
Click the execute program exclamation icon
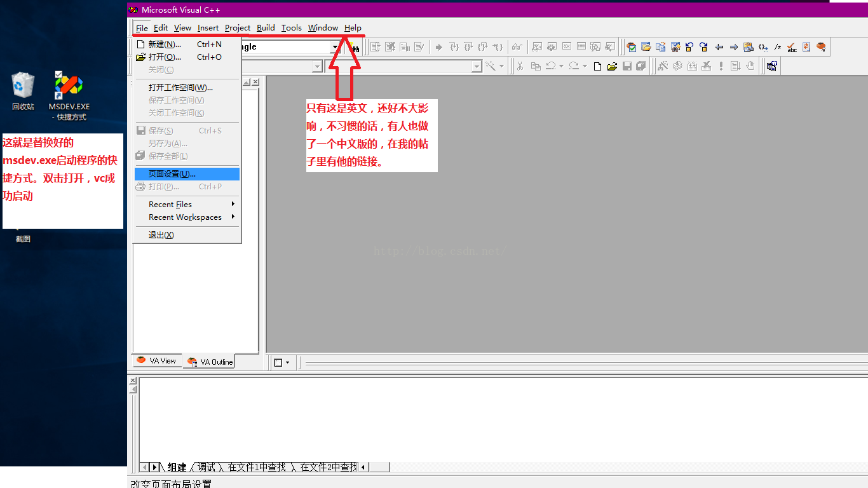(721, 66)
